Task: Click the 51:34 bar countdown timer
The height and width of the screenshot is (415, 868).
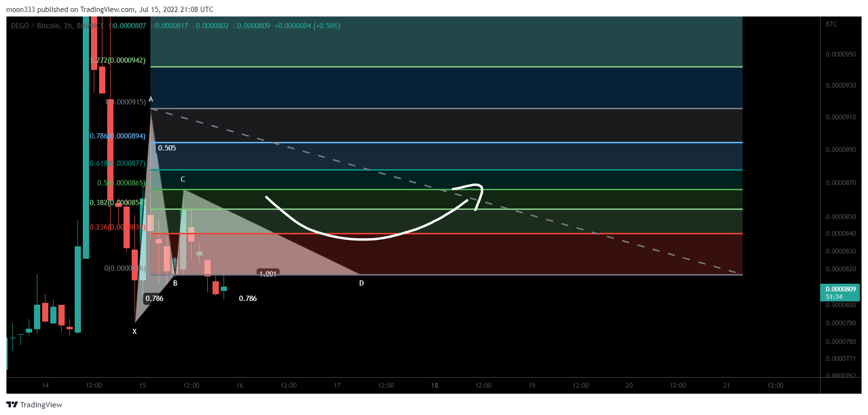Action: 834,297
